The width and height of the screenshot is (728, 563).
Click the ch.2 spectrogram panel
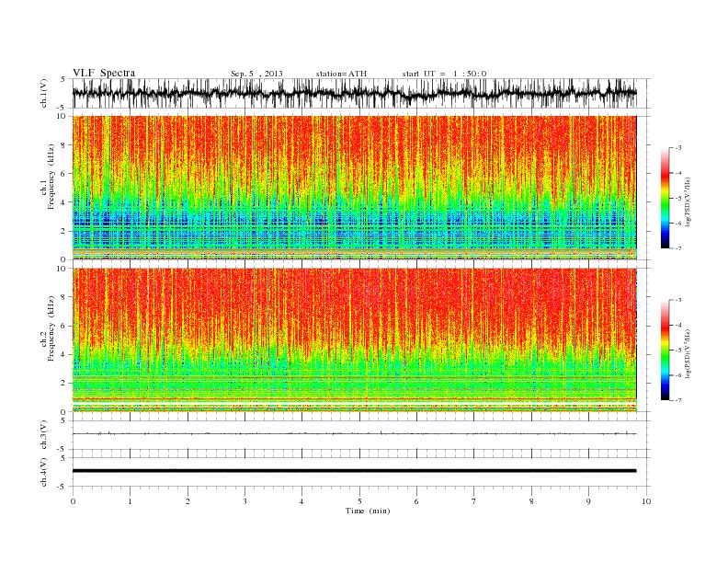(x=355, y=340)
